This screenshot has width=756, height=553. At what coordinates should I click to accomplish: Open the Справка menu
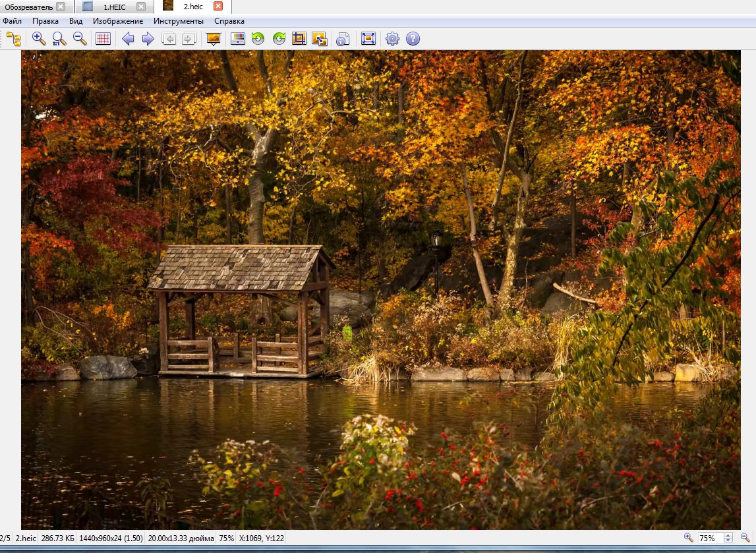[x=229, y=21]
